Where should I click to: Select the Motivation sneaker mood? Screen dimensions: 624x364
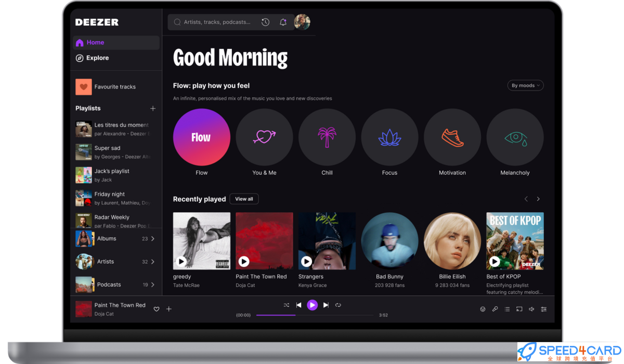(452, 137)
